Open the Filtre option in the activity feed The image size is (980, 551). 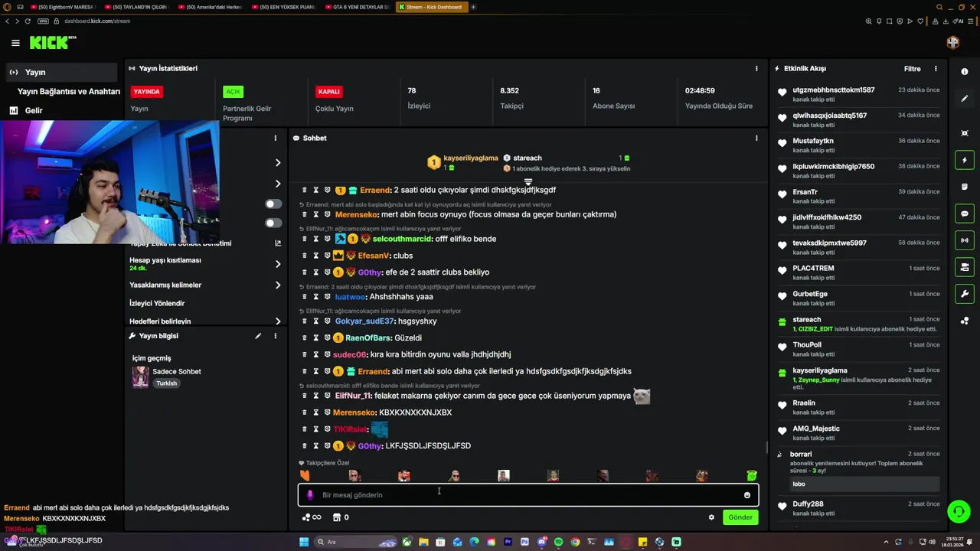coord(912,69)
